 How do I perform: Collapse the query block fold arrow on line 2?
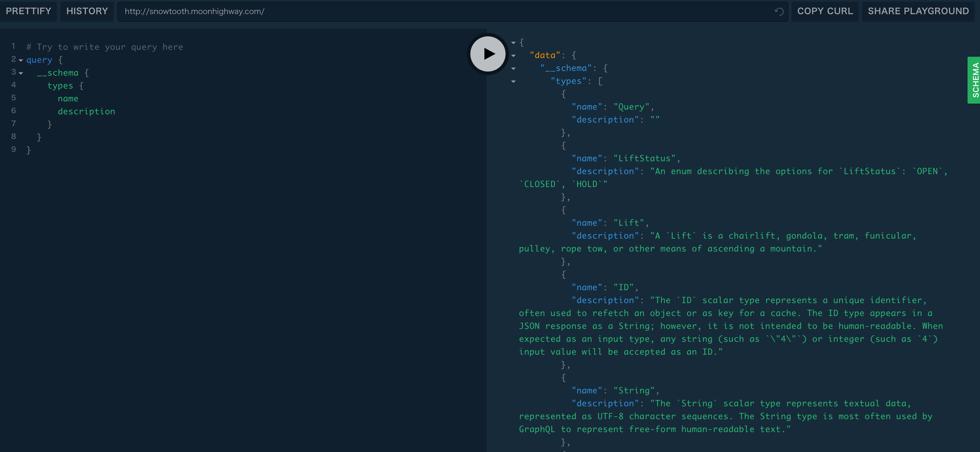click(21, 60)
